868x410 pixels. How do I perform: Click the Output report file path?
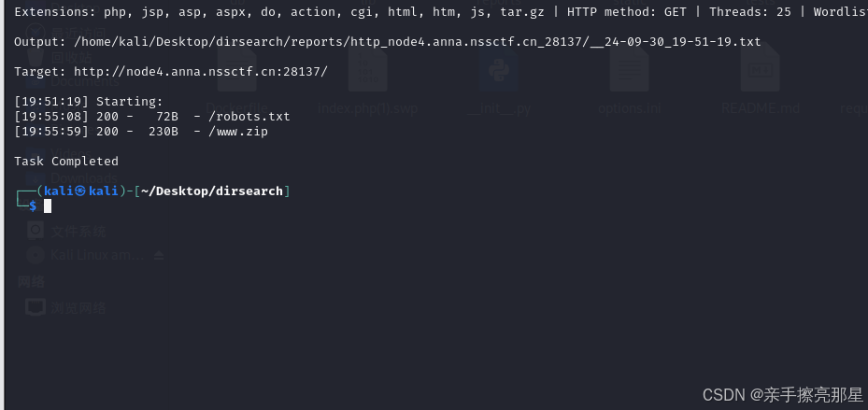(418, 42)
